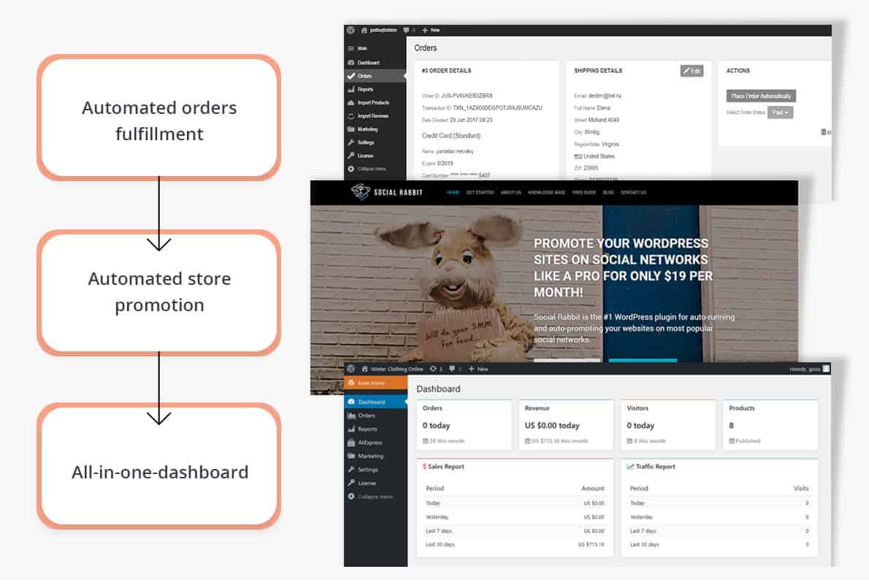Open Reports via the bar chart icon

tap(351, 89)
